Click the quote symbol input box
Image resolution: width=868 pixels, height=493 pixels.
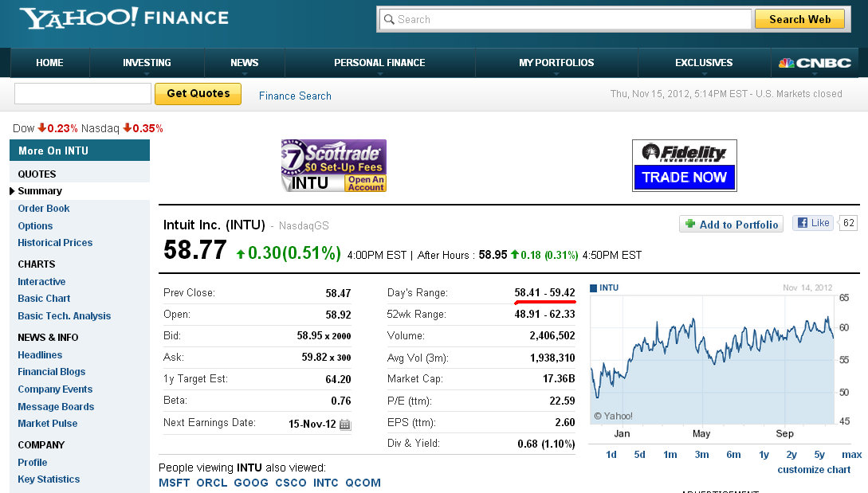(82, 93)
